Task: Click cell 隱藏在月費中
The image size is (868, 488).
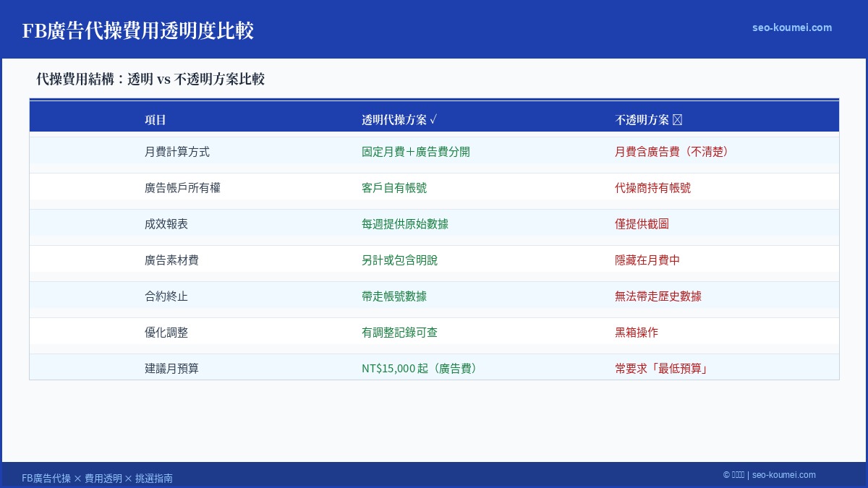Action: click(647, 260)
